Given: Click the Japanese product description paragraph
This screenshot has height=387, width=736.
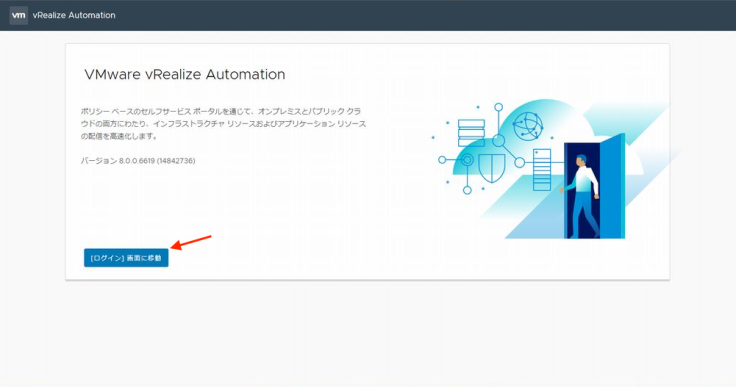Looking at the screenshot, I should 223,124.
